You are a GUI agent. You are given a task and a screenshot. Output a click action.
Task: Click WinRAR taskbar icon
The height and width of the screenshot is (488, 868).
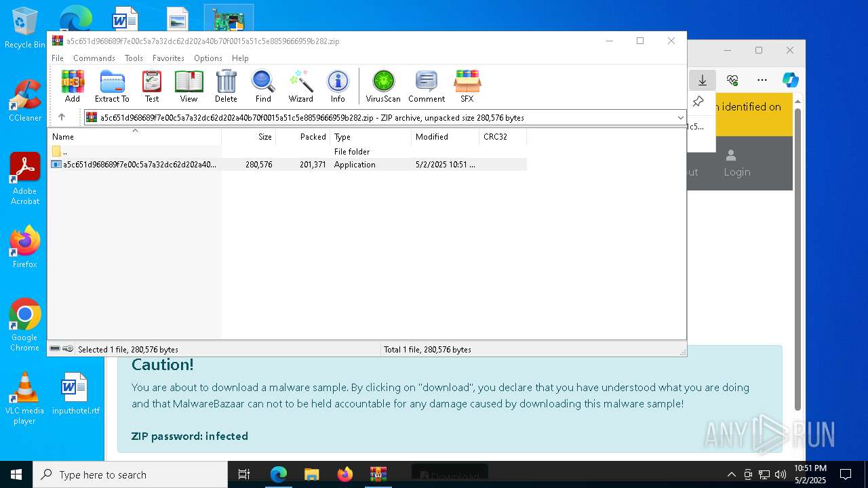pyautogui.click(x=378, y=474)
